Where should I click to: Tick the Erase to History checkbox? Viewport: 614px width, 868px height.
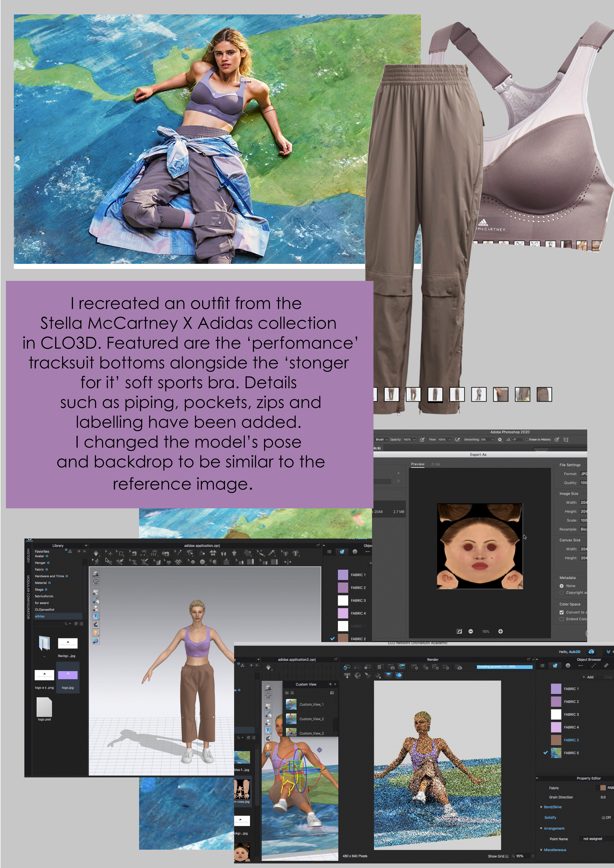coord(526,440)
